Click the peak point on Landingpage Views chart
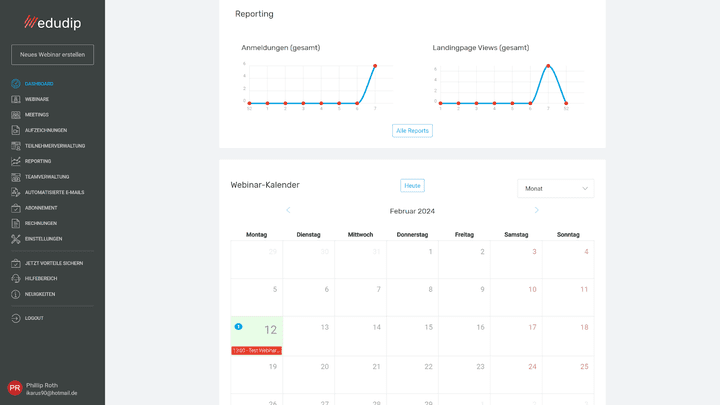Image resolution: width=720 pixels, height=405 pixels. coord(548,66)
